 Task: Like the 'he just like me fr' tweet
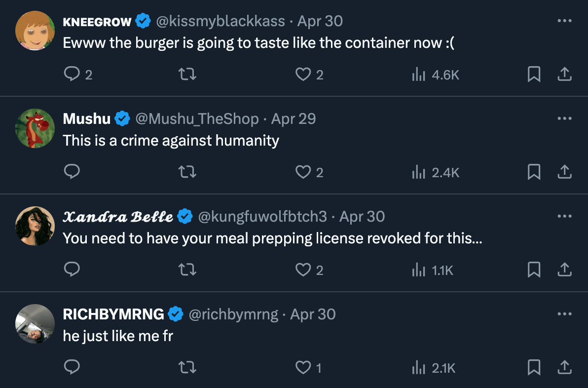coord(302,368)
